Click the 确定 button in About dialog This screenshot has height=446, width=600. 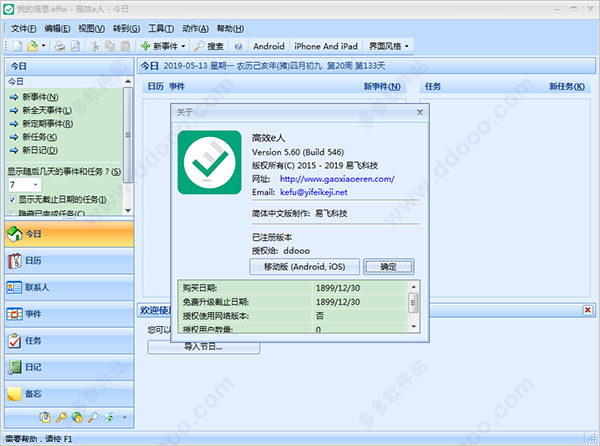pos(388,267)
